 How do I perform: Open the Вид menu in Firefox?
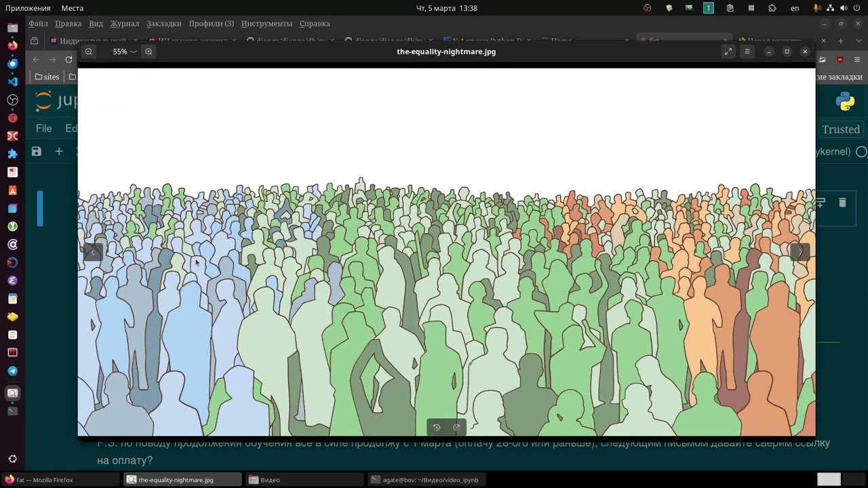96,24
